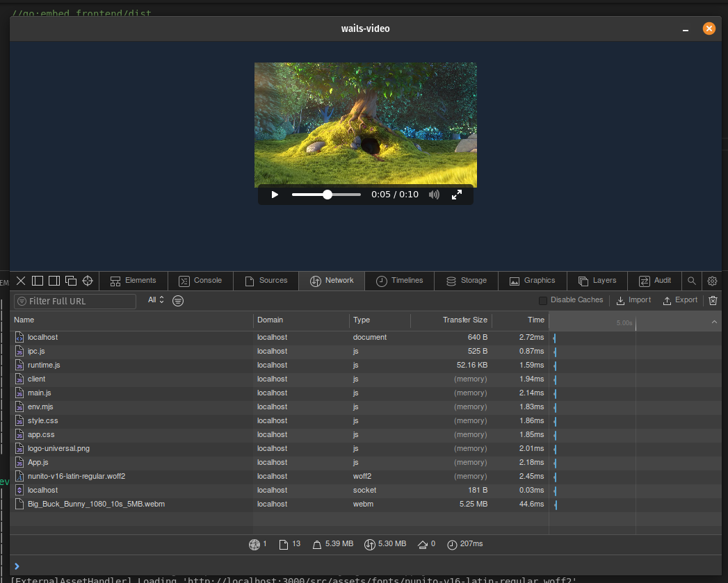Sort by the Transfer Size column header
728x583 pixels.
pyautogui.click(x=464, y=320)
